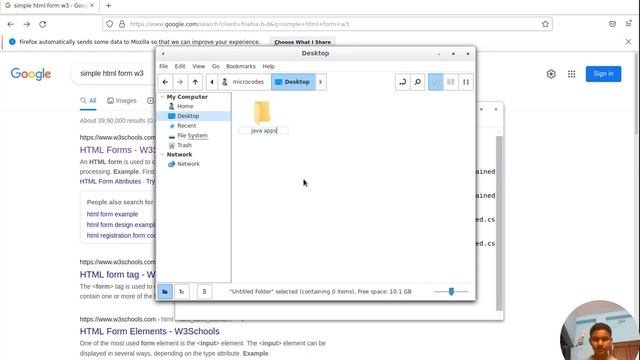640x360 pixels.
Task: Open the Go menu in file manager
Action: pyautogui.click(x=216, y=66)
